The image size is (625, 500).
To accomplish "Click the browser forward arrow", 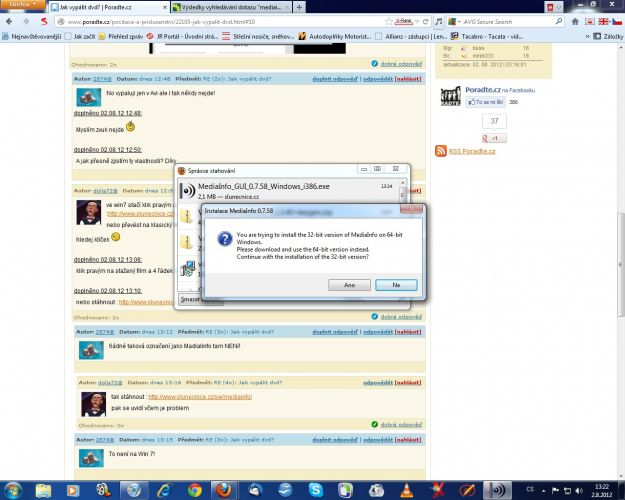I will [x=26, y=22].
